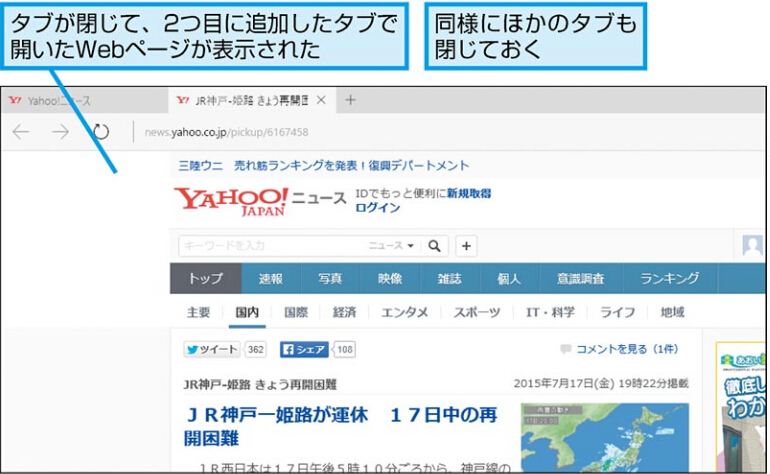This screenshot has width=770, height=474.
Task: Reload the page with the refresh icon
Action: [101, 132]
